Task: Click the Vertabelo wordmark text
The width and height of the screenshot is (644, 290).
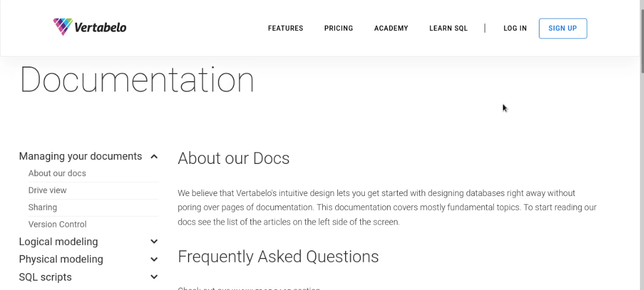Action: click(x=100, y=27)
